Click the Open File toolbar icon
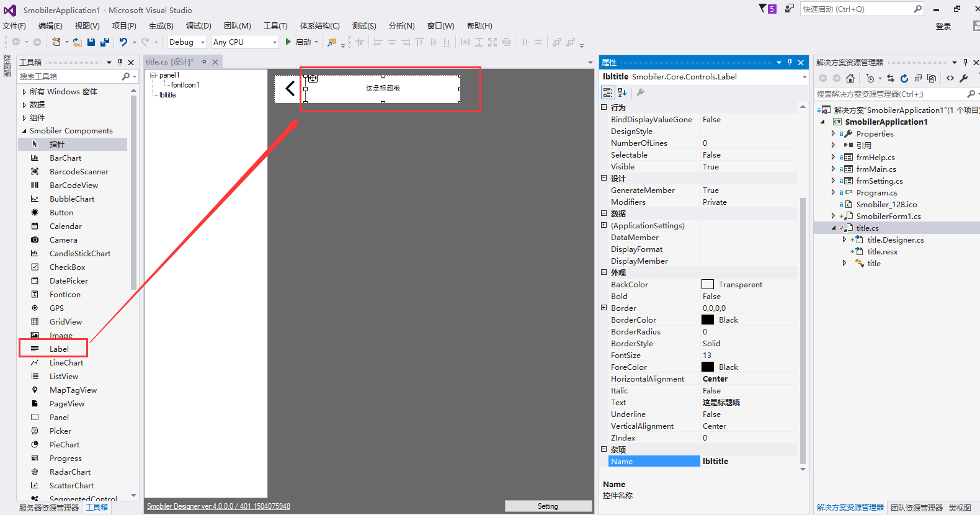This screenshot has height=515, width=980. click(77, 42)
